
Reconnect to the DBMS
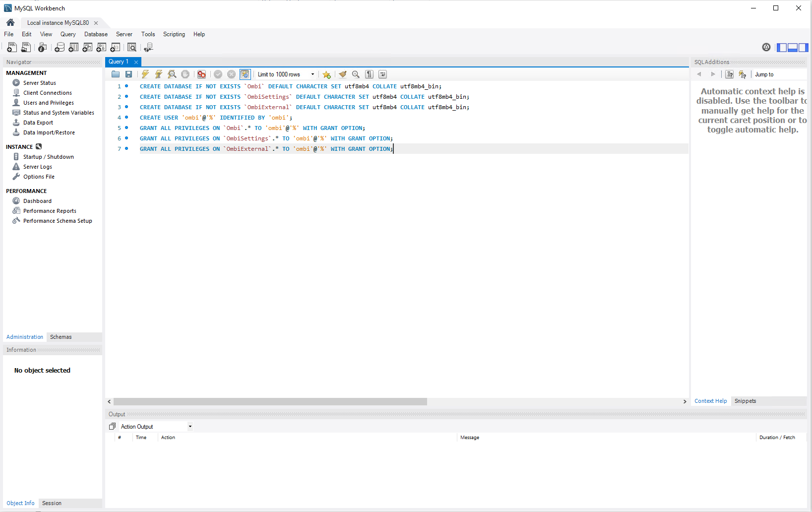(148, 47)
